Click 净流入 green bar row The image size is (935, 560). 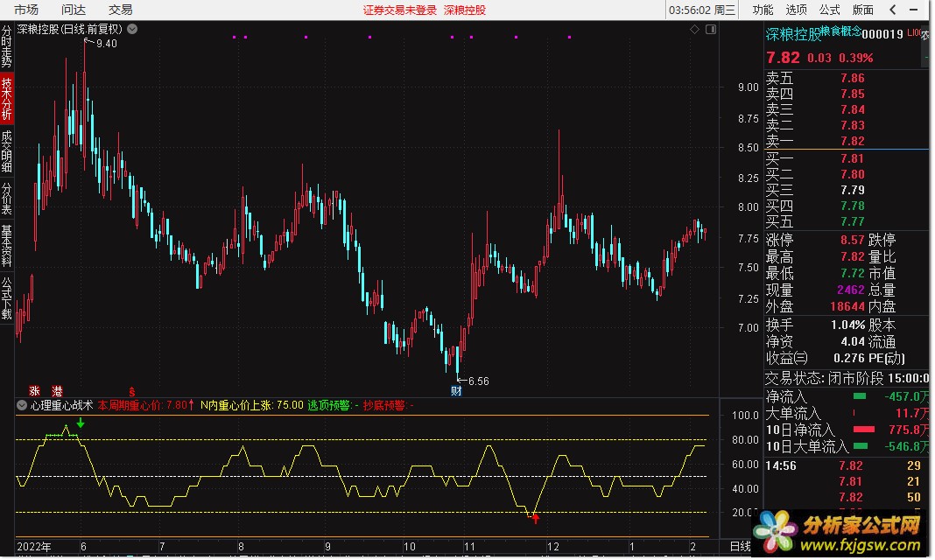tap(847, 396)
